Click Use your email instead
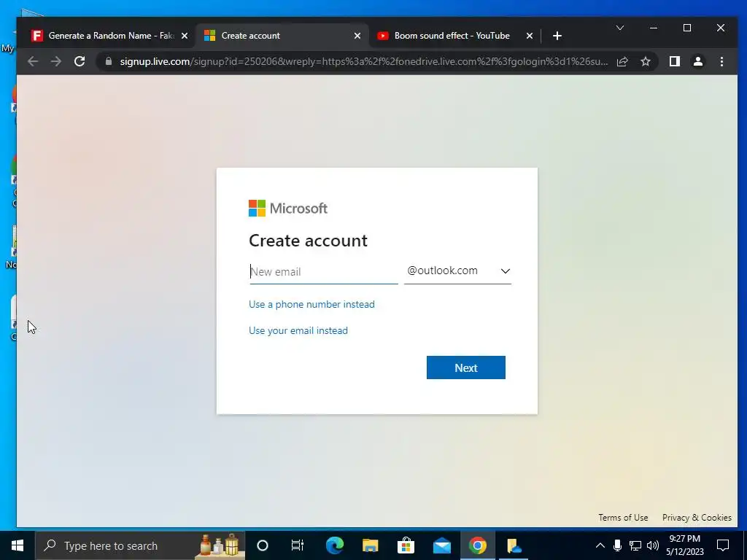747x560 pixels. [298, 330]
